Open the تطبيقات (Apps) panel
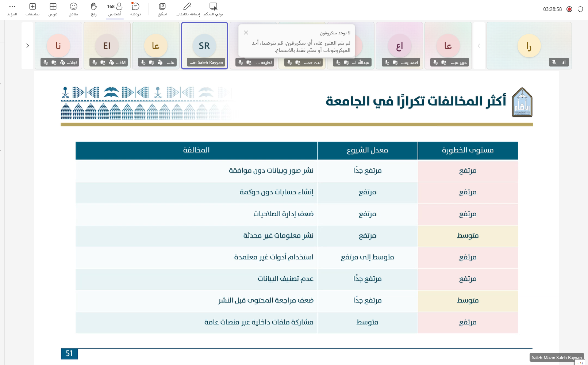The height and width of the screenshot is (365, 588). pos(32,9)
